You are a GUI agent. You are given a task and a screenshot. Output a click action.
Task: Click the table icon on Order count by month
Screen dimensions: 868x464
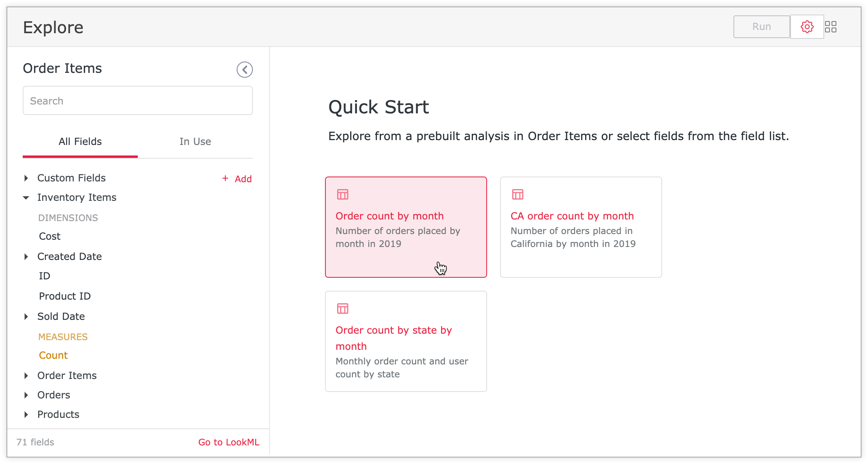point(343,194)
